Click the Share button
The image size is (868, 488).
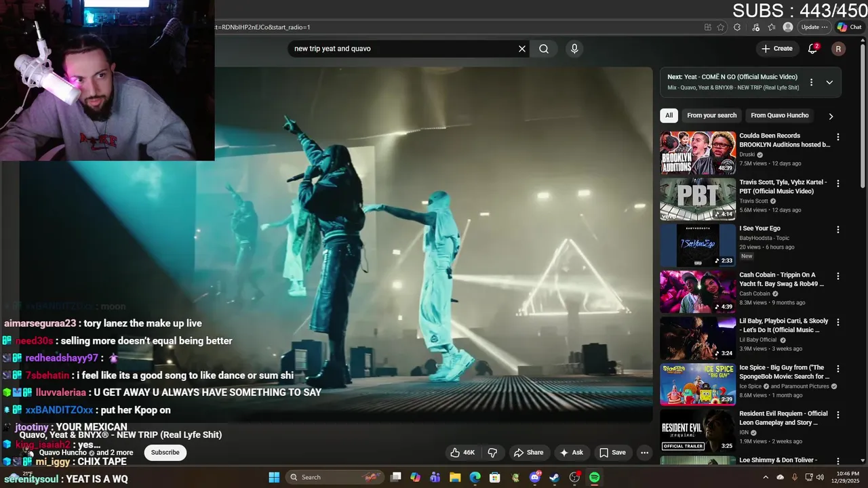(x=528, y=452)
